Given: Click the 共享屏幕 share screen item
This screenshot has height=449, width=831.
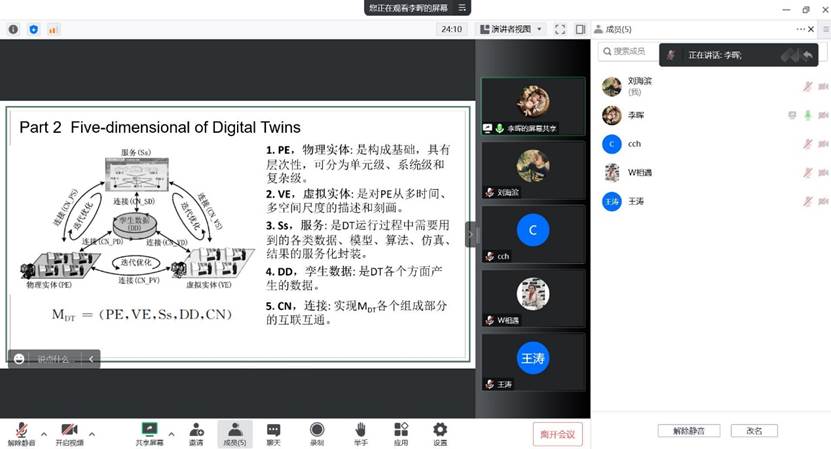Looking at the screenshot, I should click(x=151, y=432).
